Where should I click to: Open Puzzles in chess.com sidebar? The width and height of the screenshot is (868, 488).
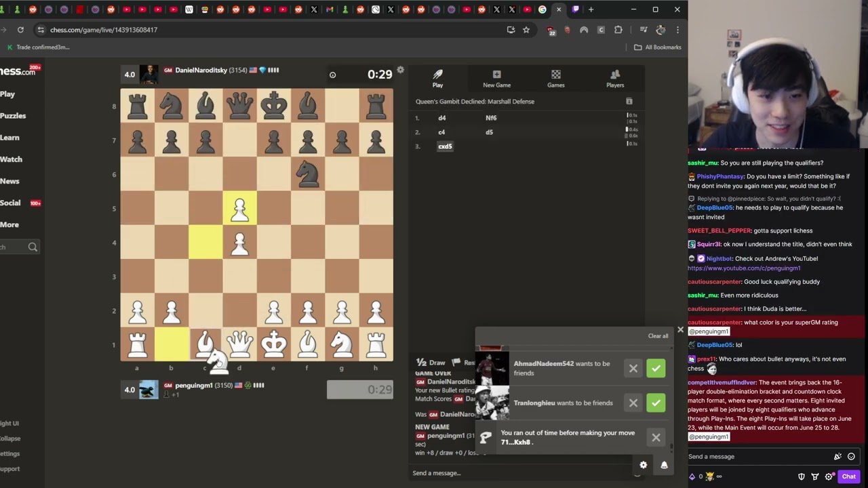[13, 116]
